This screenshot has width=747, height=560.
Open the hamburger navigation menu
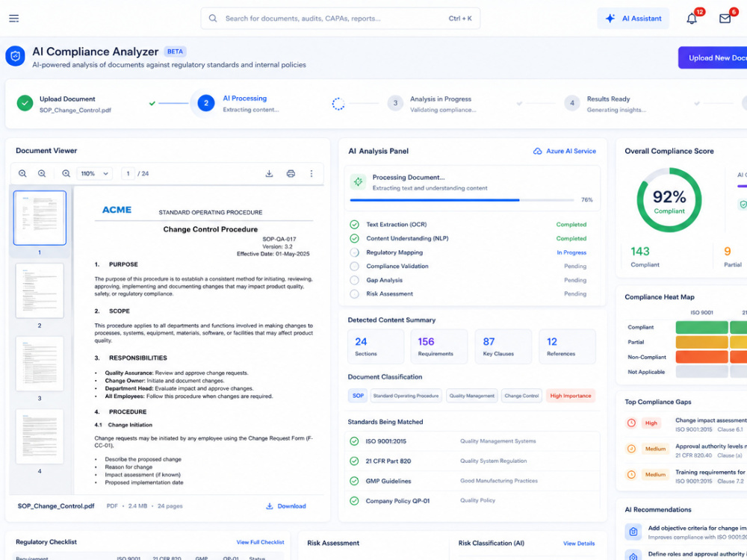[x=13, y=19]
